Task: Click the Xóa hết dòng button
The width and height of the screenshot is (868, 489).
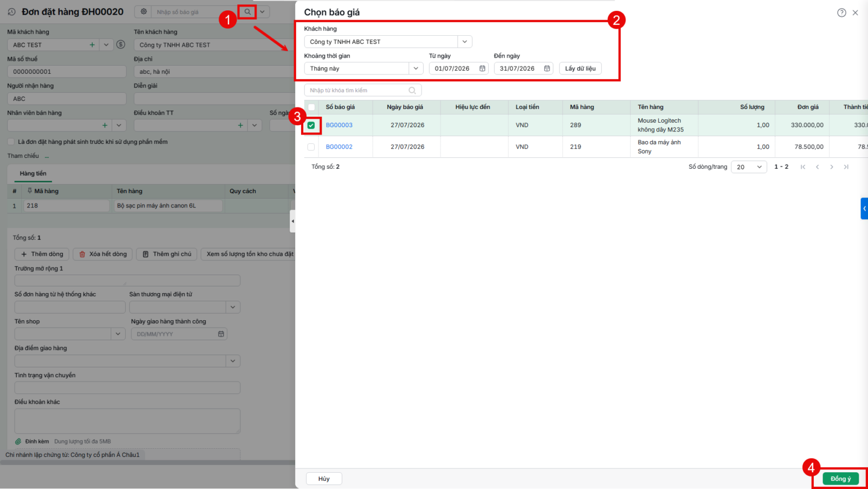Action: point(103,254)
